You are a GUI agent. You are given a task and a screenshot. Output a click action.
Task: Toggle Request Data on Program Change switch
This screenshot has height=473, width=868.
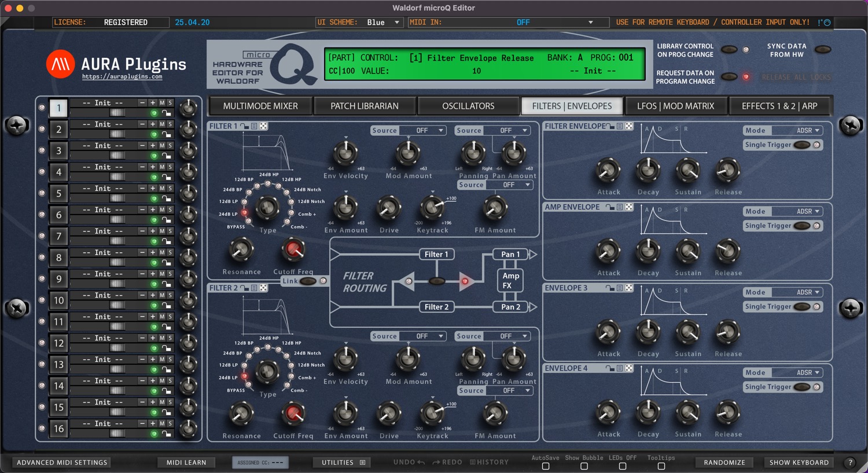tap(729, 76)
